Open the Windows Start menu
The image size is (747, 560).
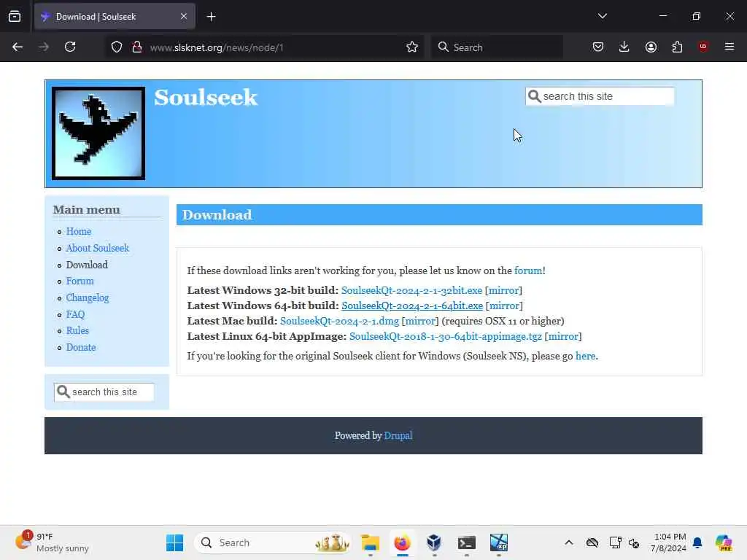(175, 542)
